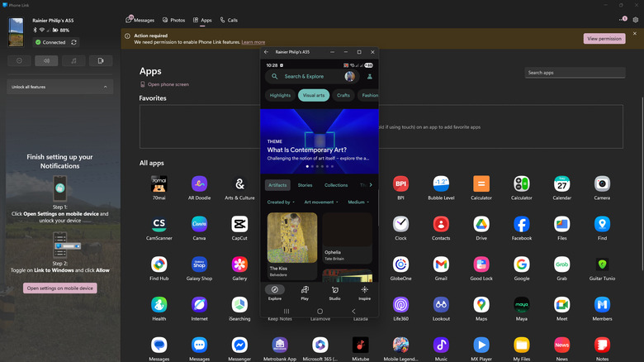Screen dimensions: 644x362
Task: Open the Clock app
Action: point(400,224)
